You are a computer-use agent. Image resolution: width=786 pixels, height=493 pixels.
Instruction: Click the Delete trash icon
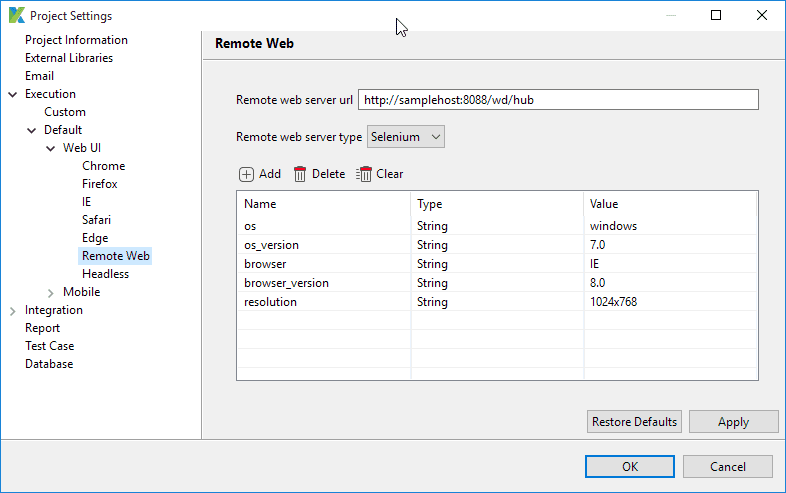click(x=300, y=174)
